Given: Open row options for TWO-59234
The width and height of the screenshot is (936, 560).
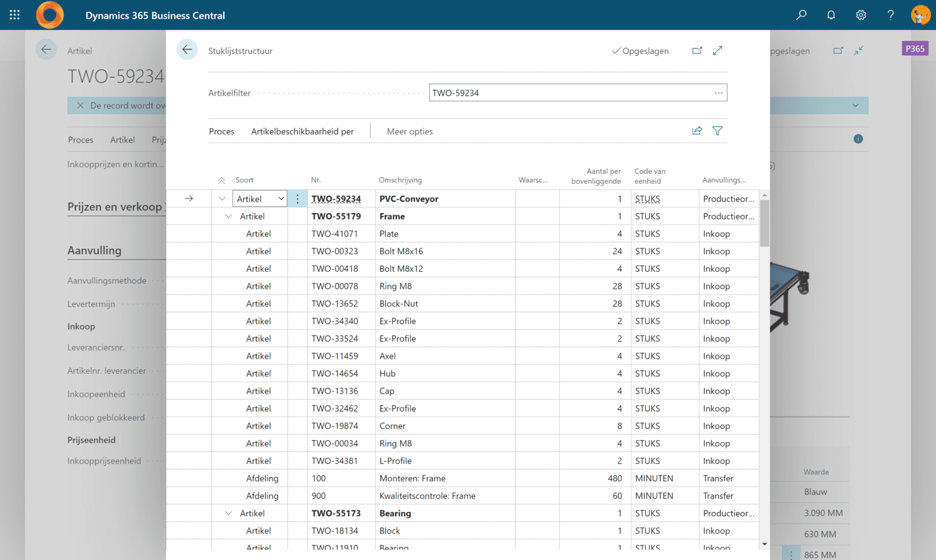Looking at the screenshot, I should point(298,199).
